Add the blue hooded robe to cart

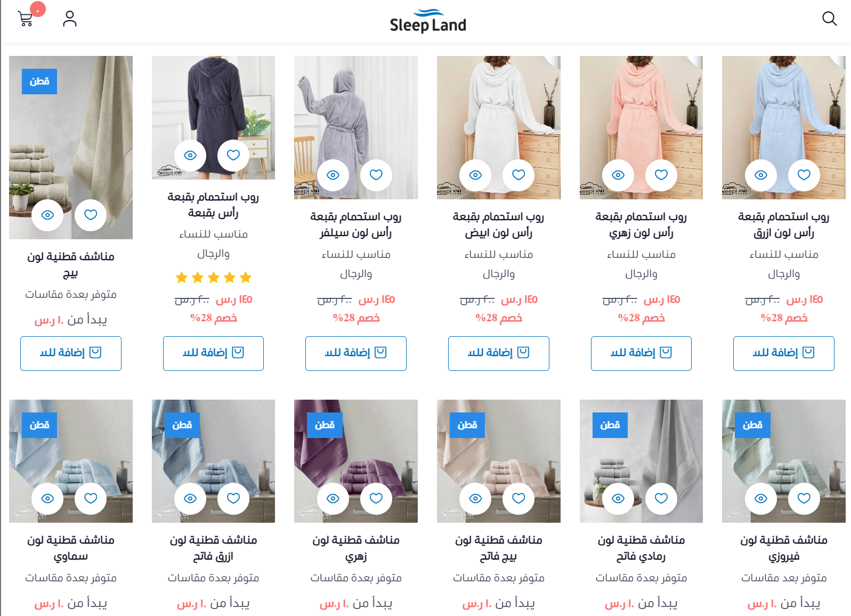click(784, 353)
